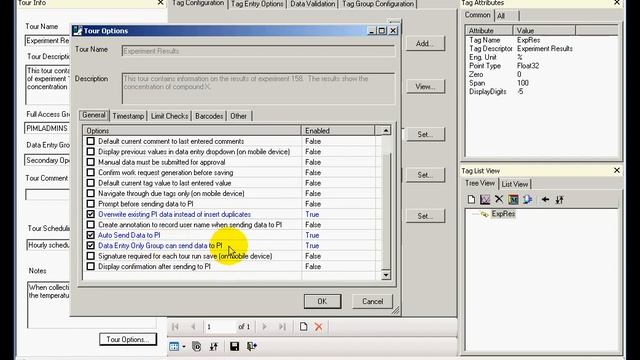Click Cancel in Tour Options dialog
This screenshot has width=640, height=360.
[373, 301]
